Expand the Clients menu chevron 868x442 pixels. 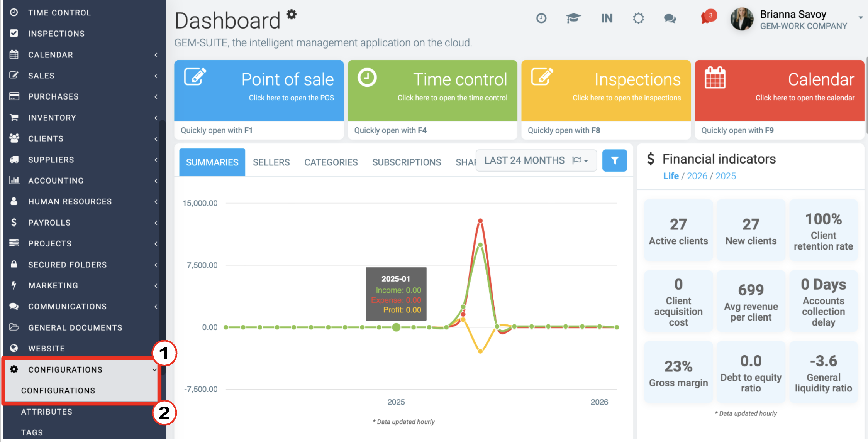click(156, 138)
